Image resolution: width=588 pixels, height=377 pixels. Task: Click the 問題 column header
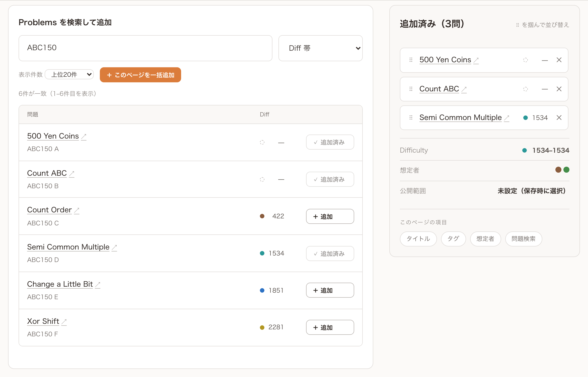33,114
